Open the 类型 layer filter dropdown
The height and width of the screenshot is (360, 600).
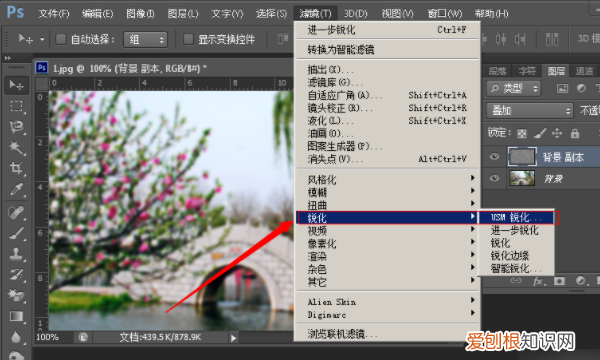(514, 89)
